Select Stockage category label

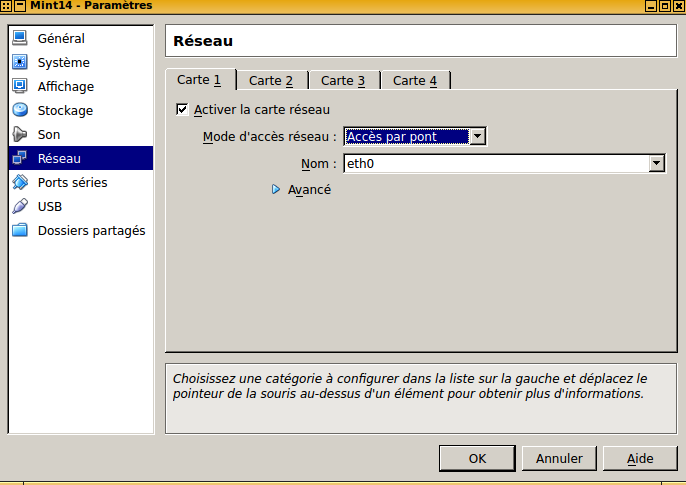click(65, 111)
